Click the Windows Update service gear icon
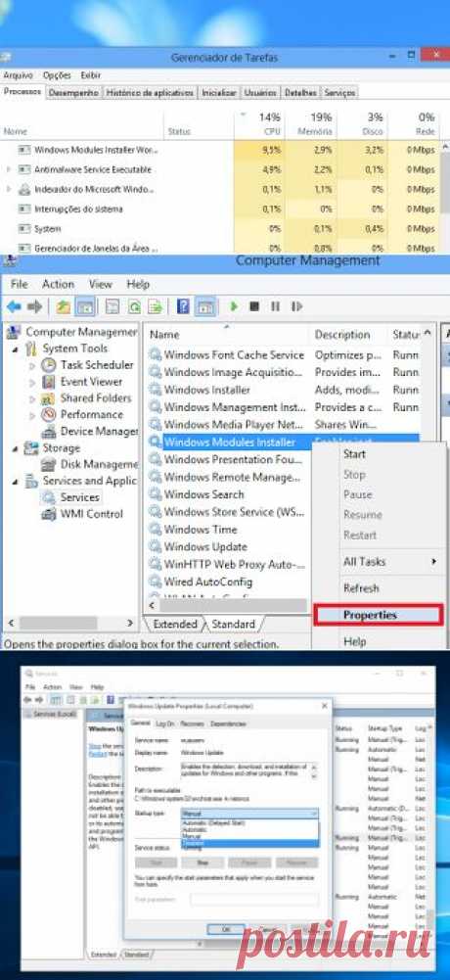 (155, 547)
